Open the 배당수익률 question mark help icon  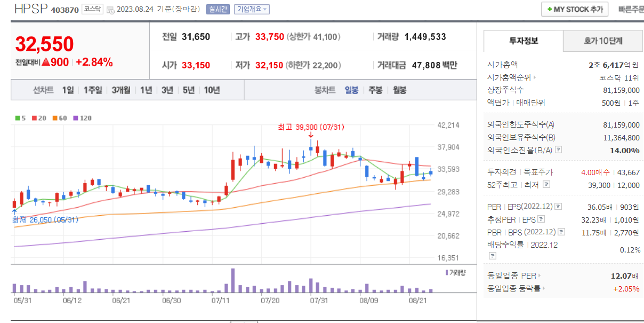click(x=492, y=256)
